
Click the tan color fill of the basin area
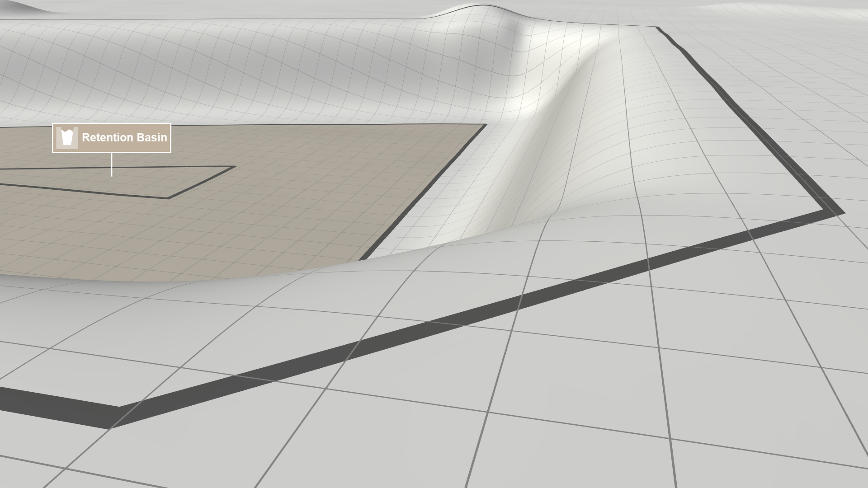[x=203, y=226]
